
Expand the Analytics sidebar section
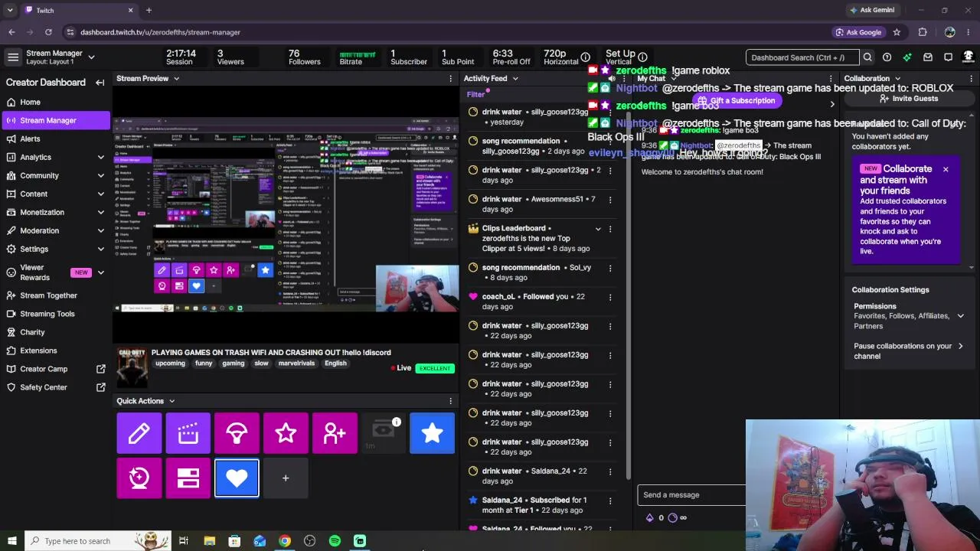pos(101,158)
